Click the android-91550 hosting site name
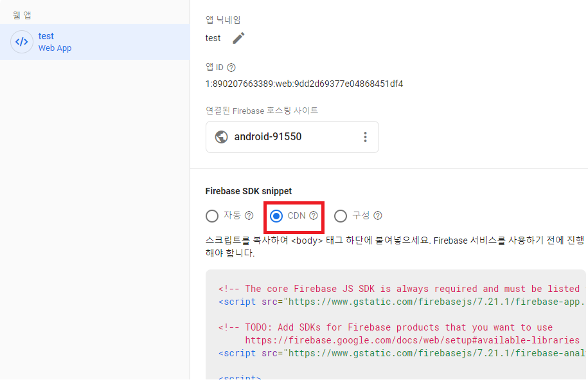This screenshot has height=382, width=588. point(268,136)
